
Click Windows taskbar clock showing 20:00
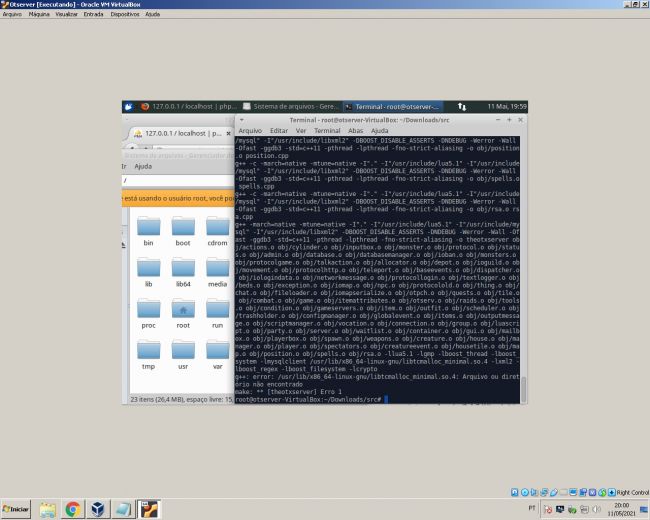click(x=621, y=509)
